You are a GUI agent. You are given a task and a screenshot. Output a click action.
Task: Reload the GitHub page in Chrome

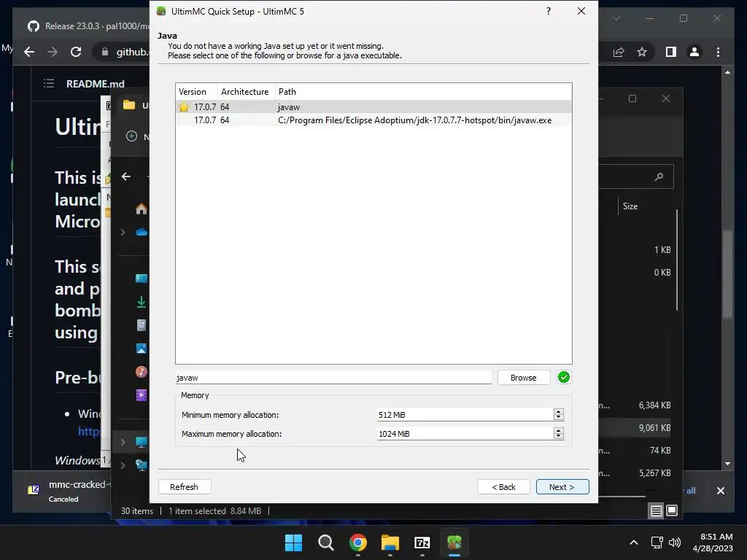coord(76,52)
